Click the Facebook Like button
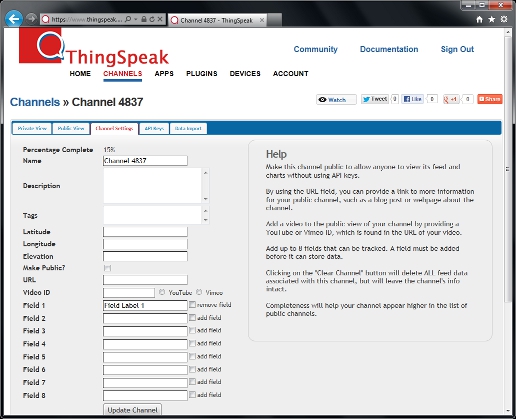The height and width of the screenshot is (419, 516). click(x=412, y=99)
